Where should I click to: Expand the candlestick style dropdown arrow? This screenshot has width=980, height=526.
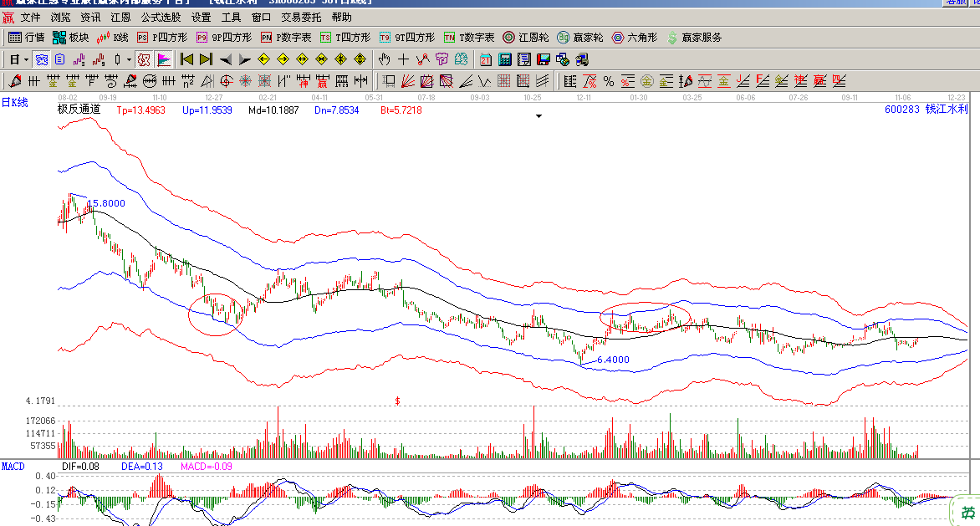pos(128,59)
